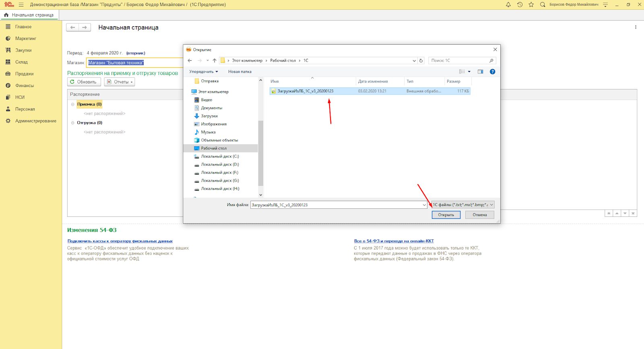Sort files by Размер column header

coord(457,81)
